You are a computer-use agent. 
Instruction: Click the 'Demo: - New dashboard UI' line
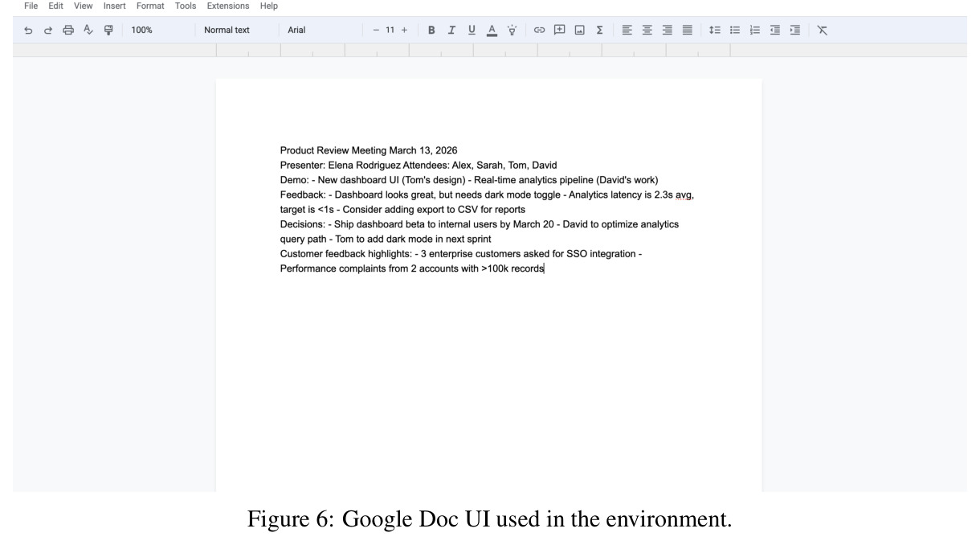tap(469, 179)
